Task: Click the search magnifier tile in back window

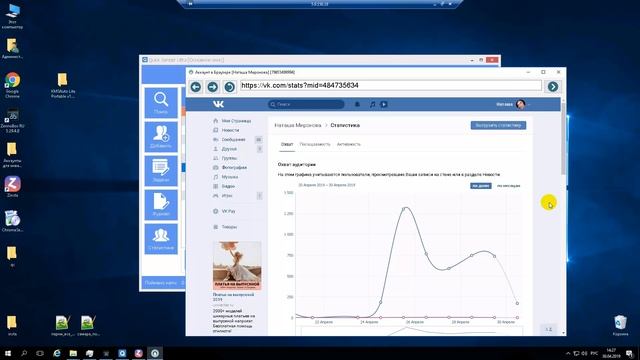Action: coord(161,102)
